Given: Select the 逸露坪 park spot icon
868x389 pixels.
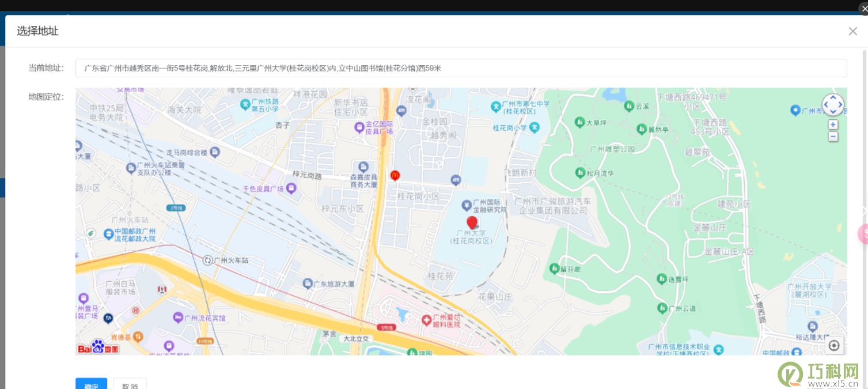Looking at the screenshot, I should point(661,279).
